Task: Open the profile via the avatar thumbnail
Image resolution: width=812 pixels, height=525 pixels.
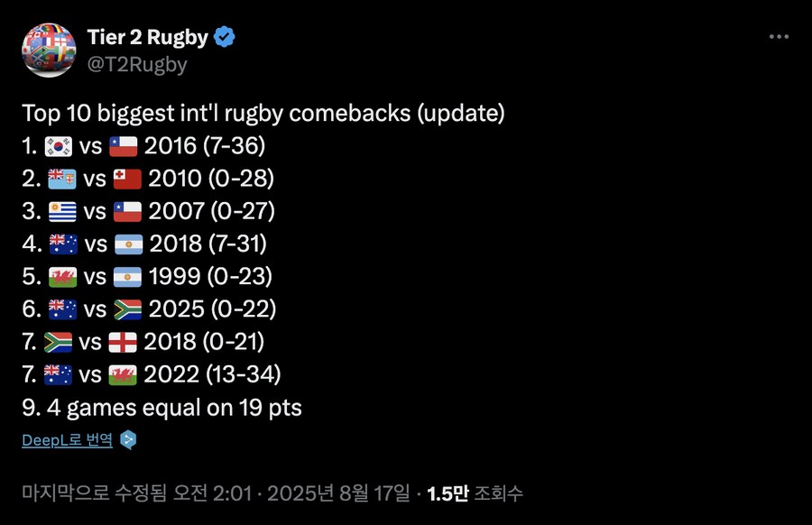Action: coord(49,49)
